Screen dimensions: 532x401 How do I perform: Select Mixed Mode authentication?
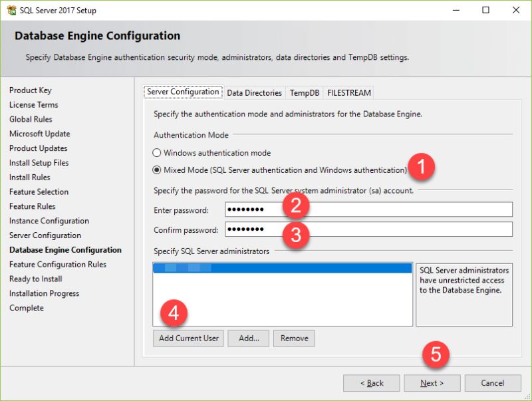coord(157,168)
